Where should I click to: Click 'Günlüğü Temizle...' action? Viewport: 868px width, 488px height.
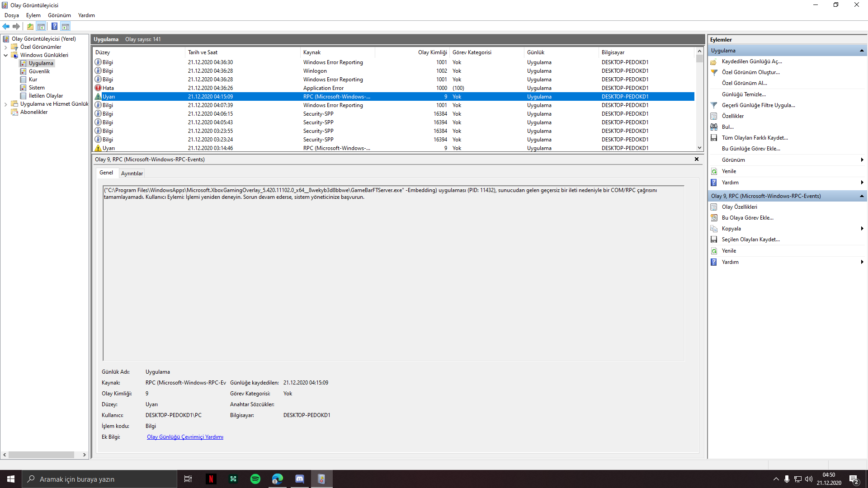click(744, 94)
